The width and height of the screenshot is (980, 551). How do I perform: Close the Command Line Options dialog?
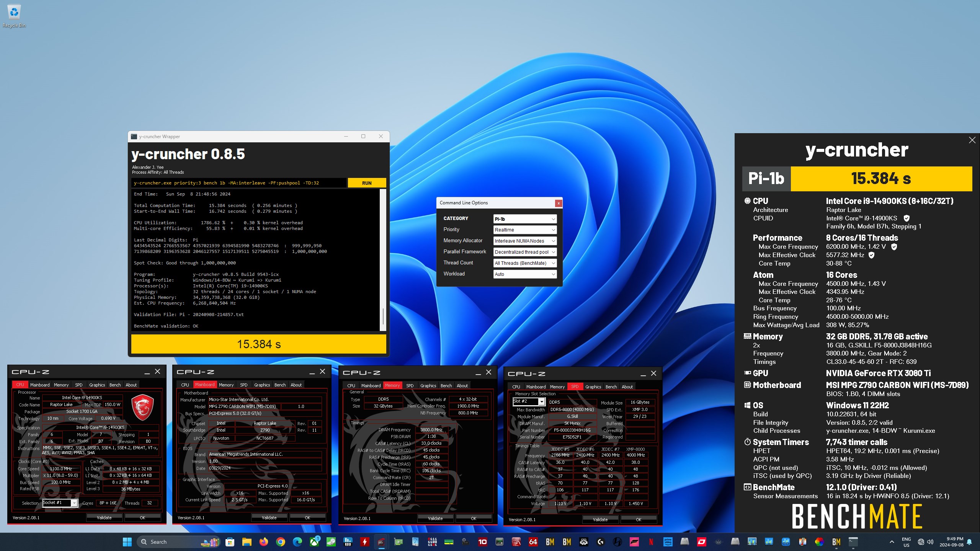click(559, 203)
